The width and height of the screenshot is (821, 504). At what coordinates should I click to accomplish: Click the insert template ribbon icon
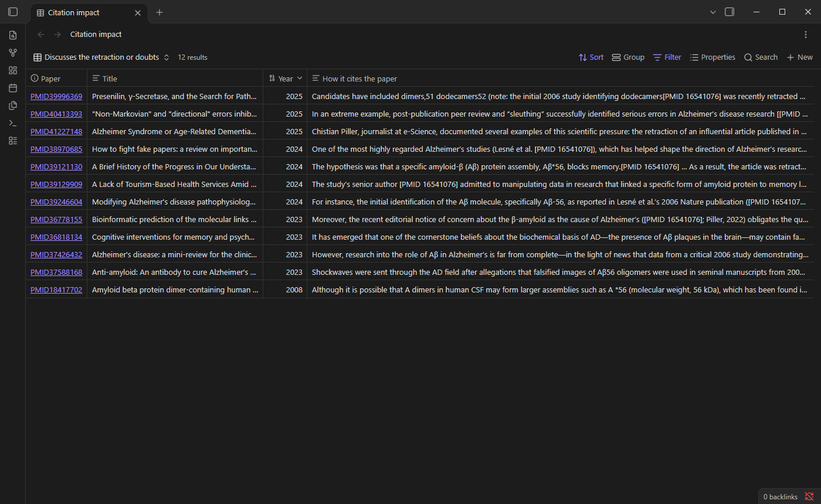[x=13, y=105]
